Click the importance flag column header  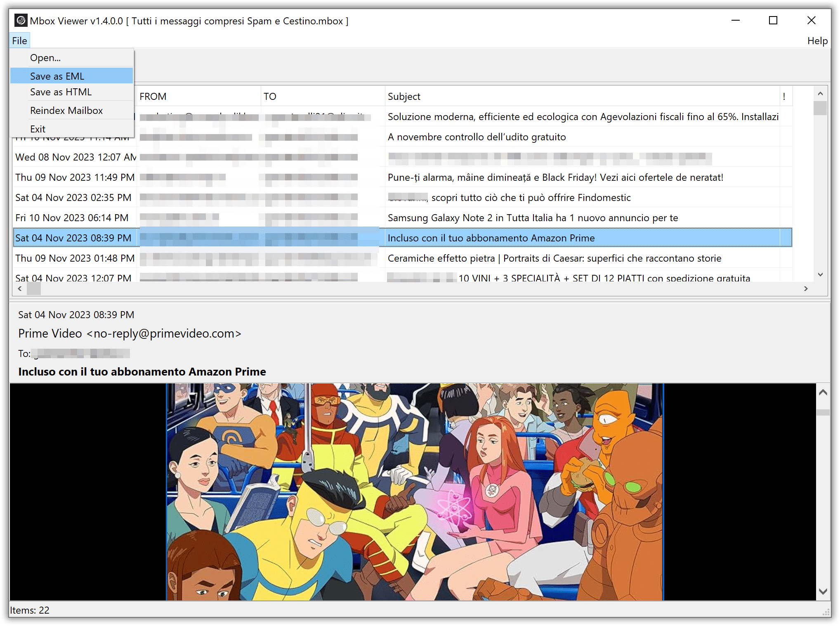[784, 96]
